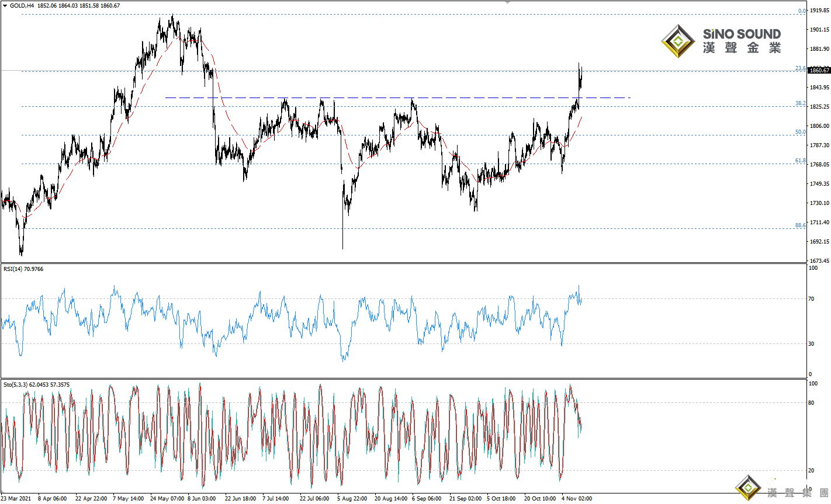The image size is (831, 504).
Task: Click the 1919.85 price scale label
Action: point(819,11)
